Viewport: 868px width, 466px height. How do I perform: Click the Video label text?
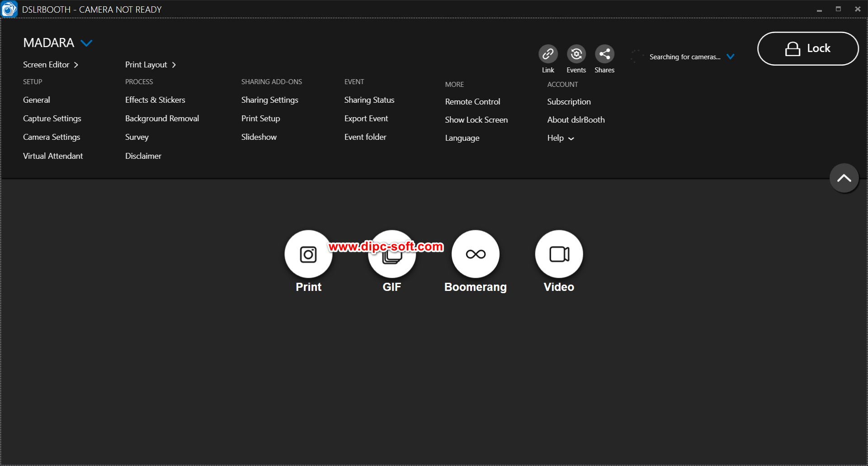(x=559, y=287)
